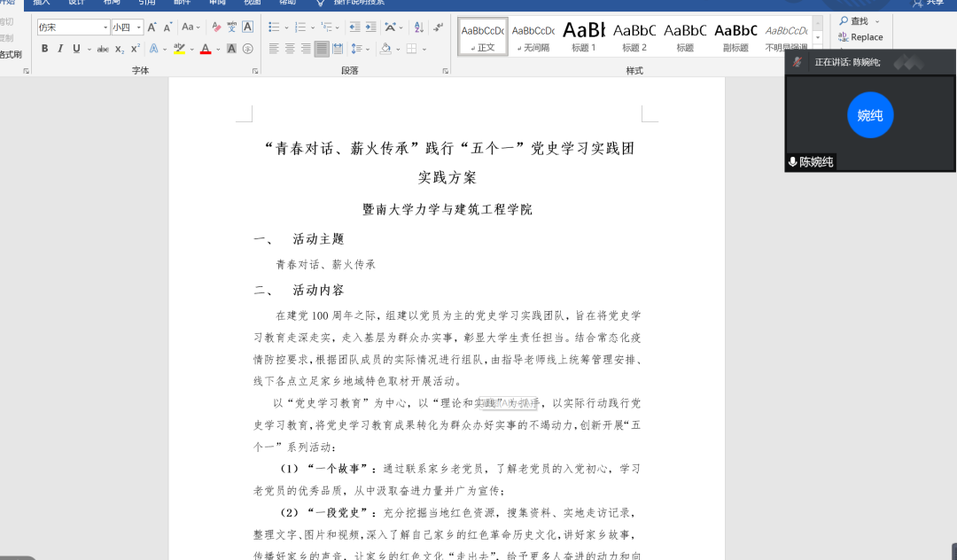This screenshot has height=560, width=957.
Task: Toggle strikethrough formatting
Action: pyautogui.click(x=103, y=49)
